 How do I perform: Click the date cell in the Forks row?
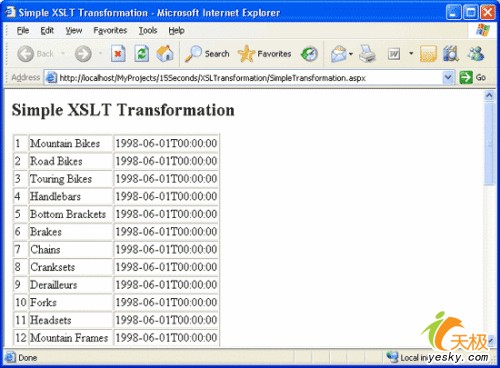166,302
